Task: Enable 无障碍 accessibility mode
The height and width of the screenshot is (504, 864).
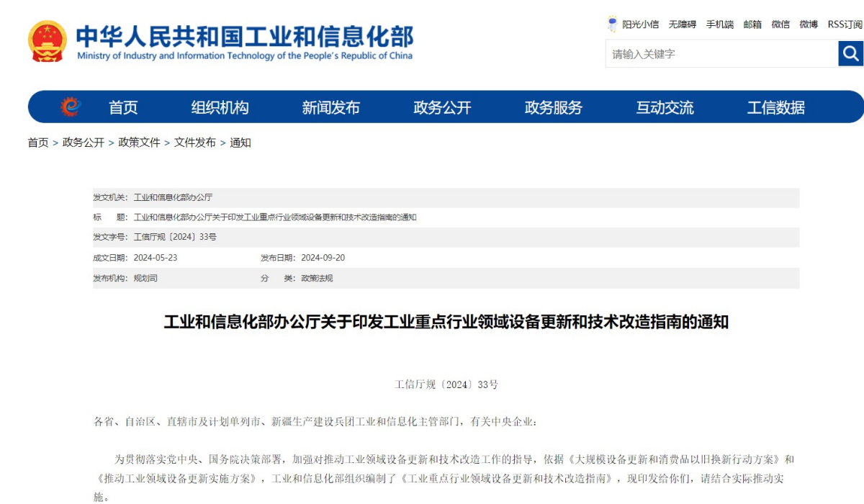Action: tap(681, 24)
